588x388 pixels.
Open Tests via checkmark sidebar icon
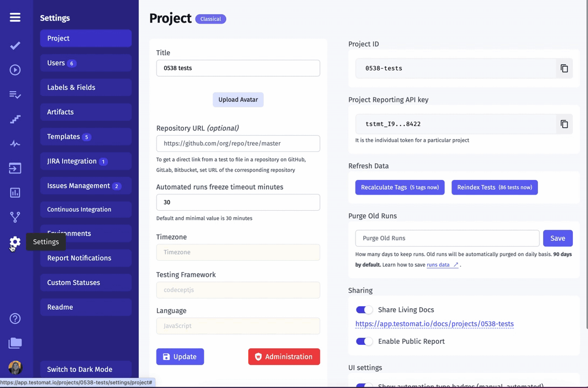tap(15, 46)
